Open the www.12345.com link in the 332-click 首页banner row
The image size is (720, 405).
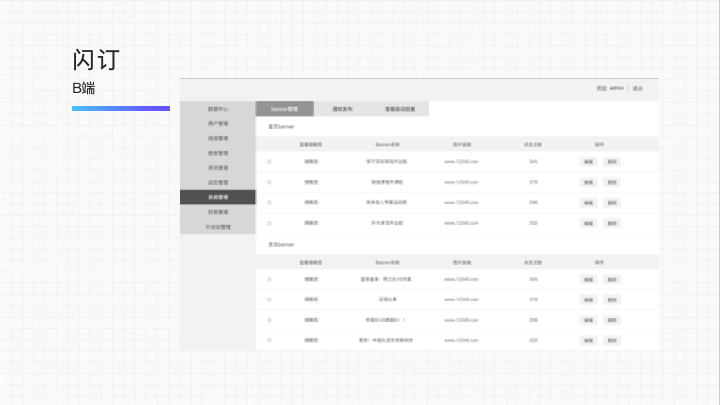tap(461, 223)
